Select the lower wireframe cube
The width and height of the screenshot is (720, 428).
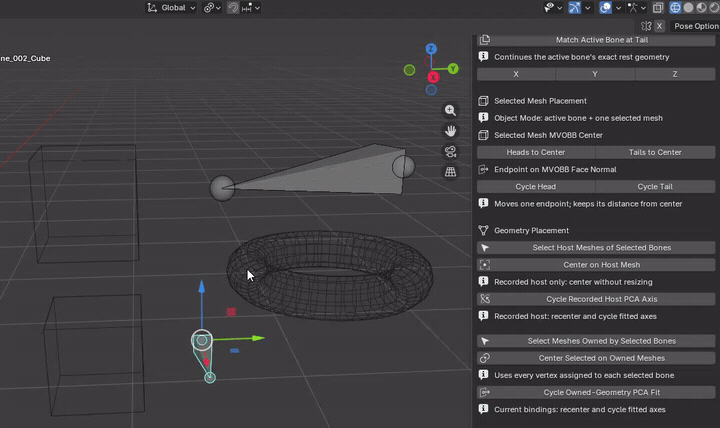tap(94, 355)
